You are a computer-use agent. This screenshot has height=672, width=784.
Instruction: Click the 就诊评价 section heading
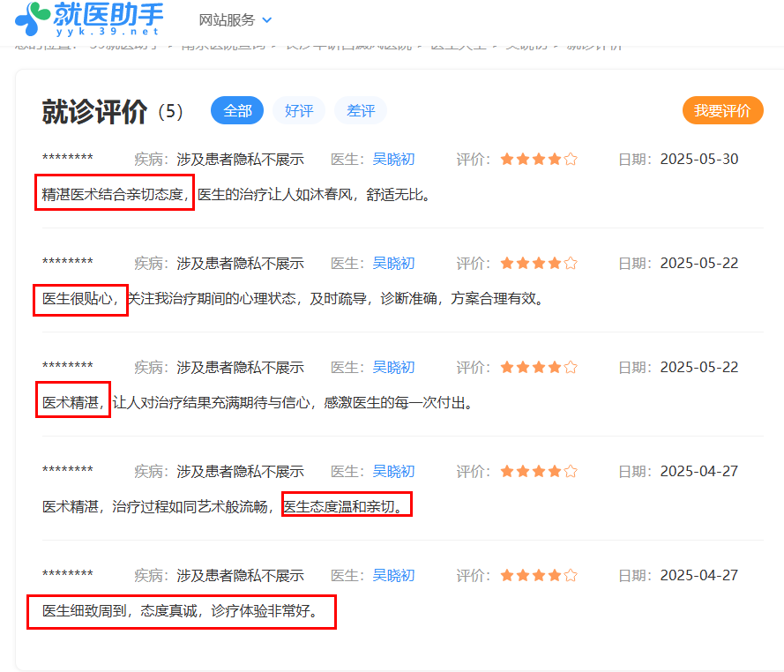[x=95, y=112]
